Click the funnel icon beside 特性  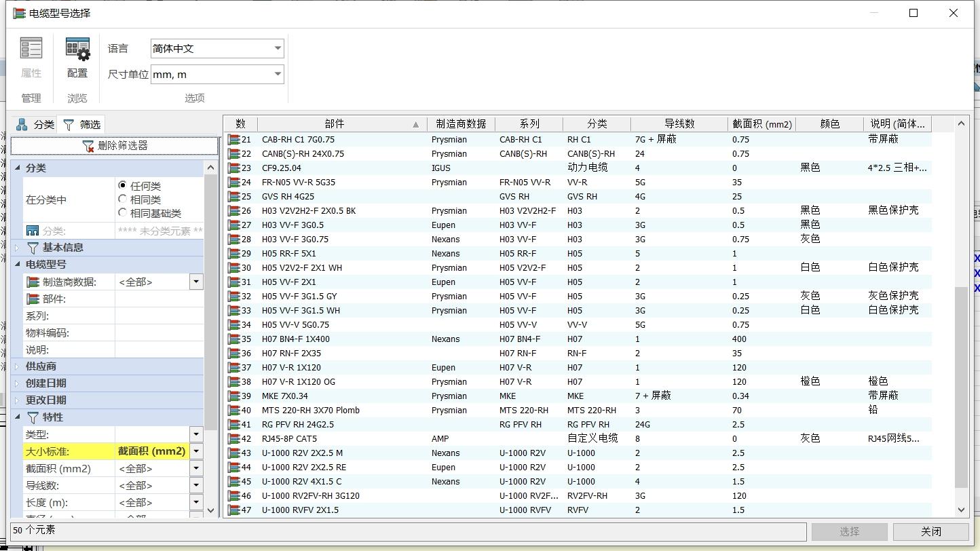click(x=33, y=417)
